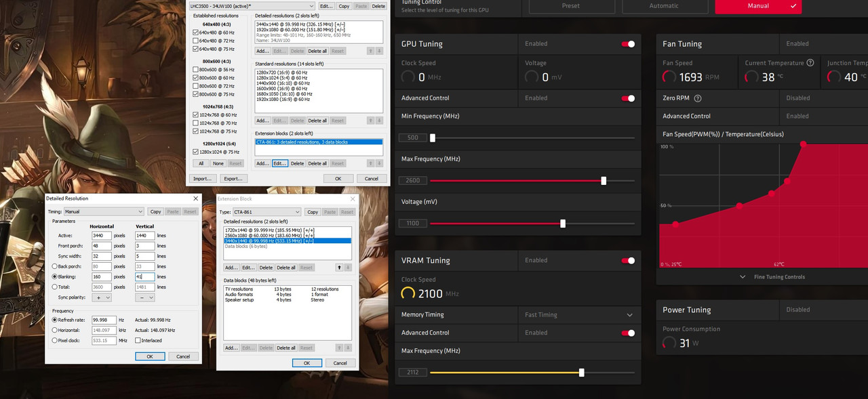
Task: Click the Junction Temperature gauge icon
Action: pyautogui.click(x=834, y=77)
